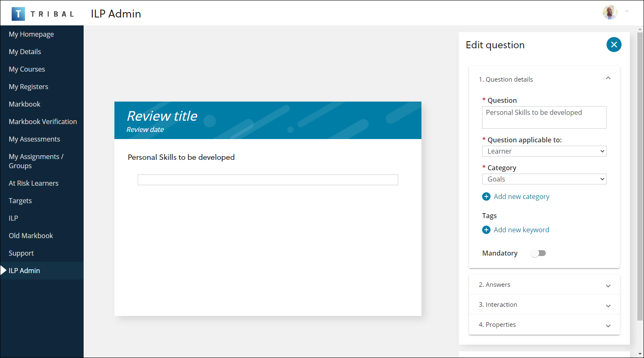Image resolution: width=644 pixels, height=358 pixels.
Task: Open the user profile avatar menu
Action: click(x=610, y=13)
